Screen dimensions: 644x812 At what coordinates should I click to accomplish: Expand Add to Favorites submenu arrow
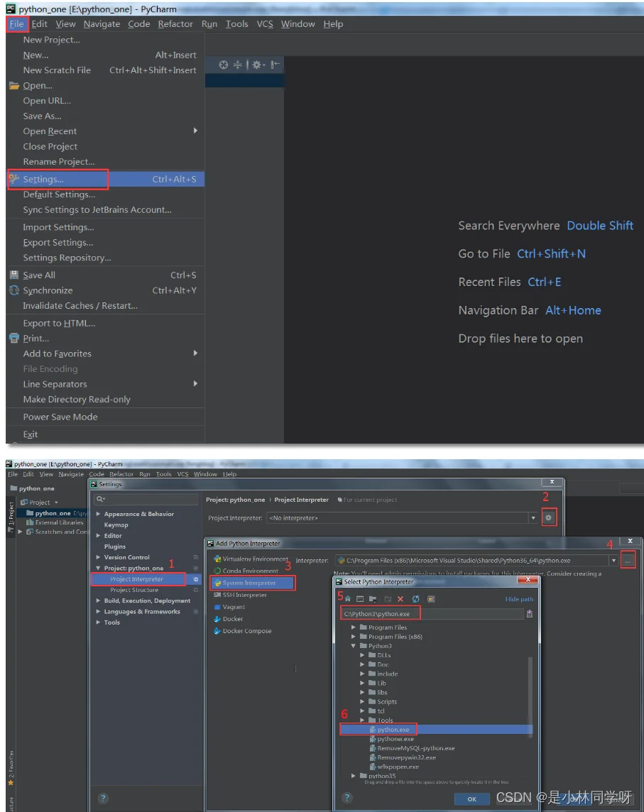(x=195, y=353)
